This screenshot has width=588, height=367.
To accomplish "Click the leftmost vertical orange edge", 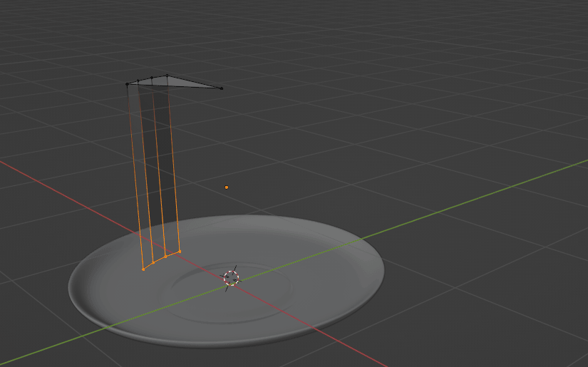I will coord(135,178).
